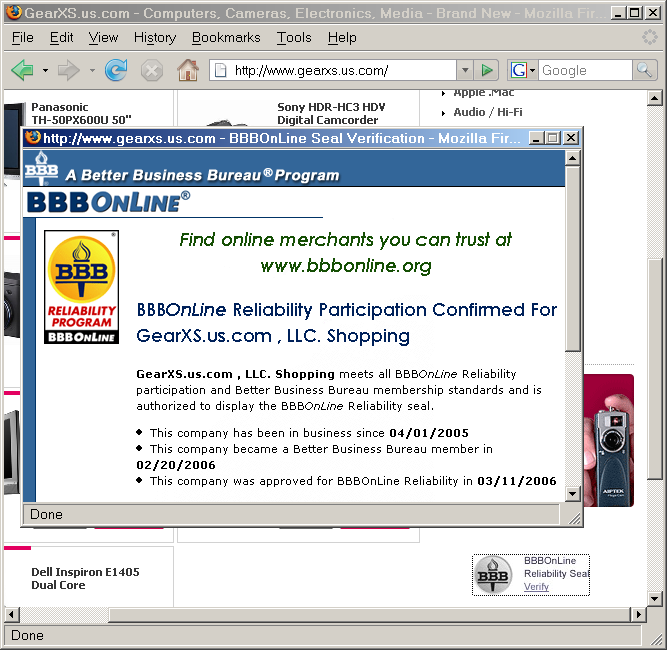Open Sony HDR-HC3 HDV Camcorder product
This screenshot has width=667, height=650.
(331, 114)
